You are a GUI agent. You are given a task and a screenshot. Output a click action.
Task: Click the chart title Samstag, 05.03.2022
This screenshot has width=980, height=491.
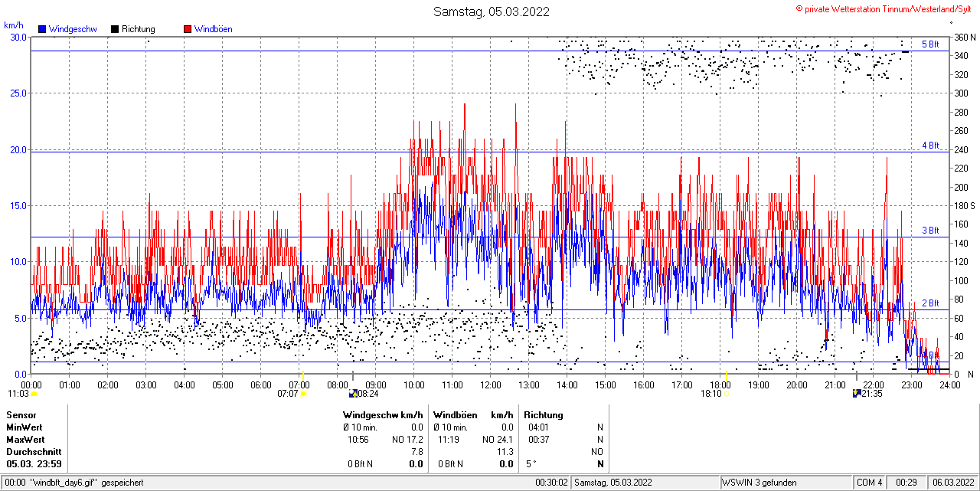pyautogui.click(x=491, y=11)
